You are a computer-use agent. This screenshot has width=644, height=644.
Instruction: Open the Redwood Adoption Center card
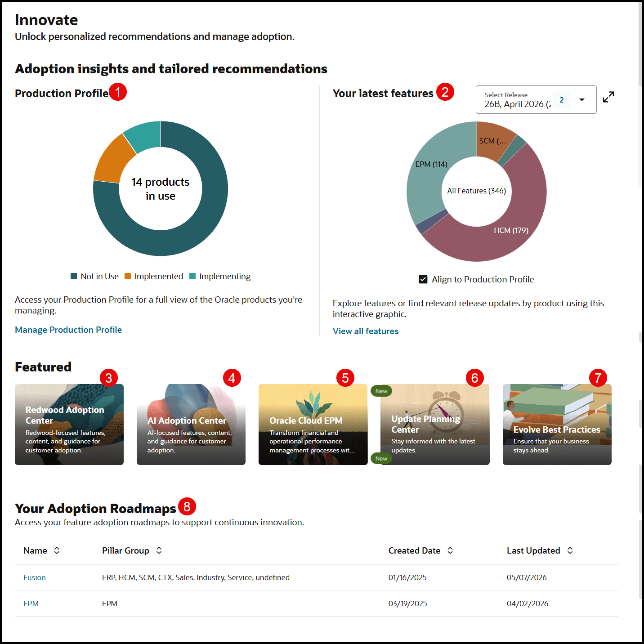click(x=69, y=425)
